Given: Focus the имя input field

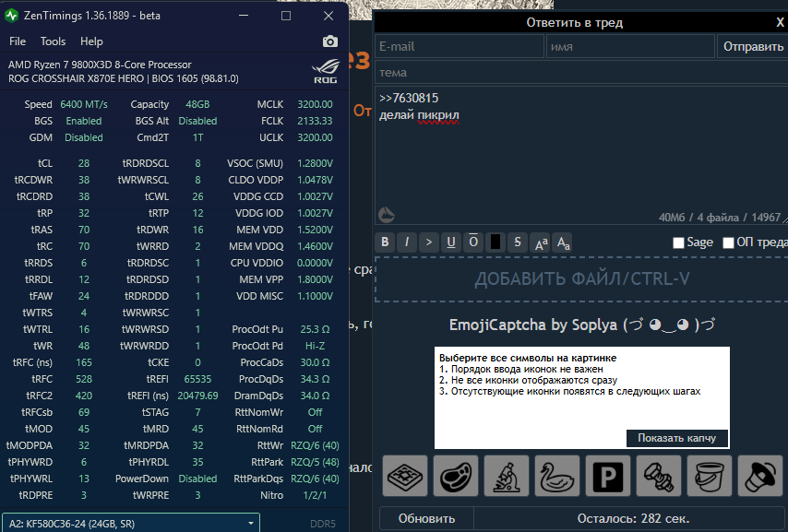Looking at the screenshot, I should pos(630,47).
